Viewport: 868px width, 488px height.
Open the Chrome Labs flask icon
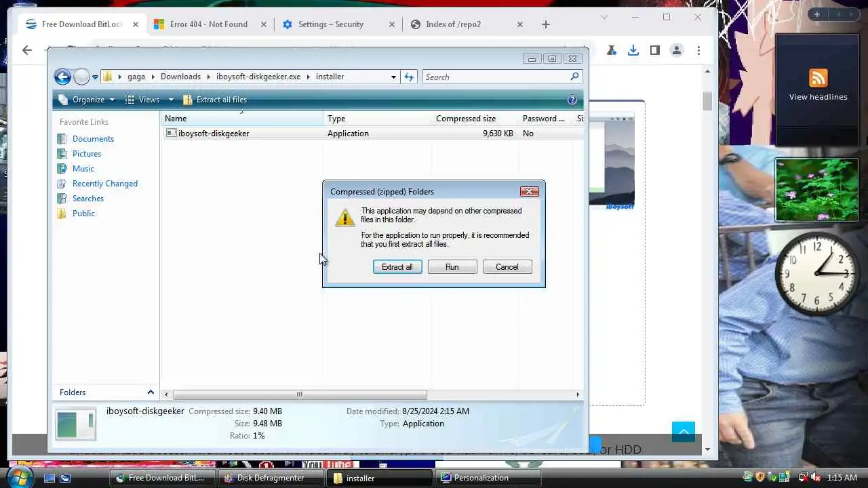(x=611, y=50)
